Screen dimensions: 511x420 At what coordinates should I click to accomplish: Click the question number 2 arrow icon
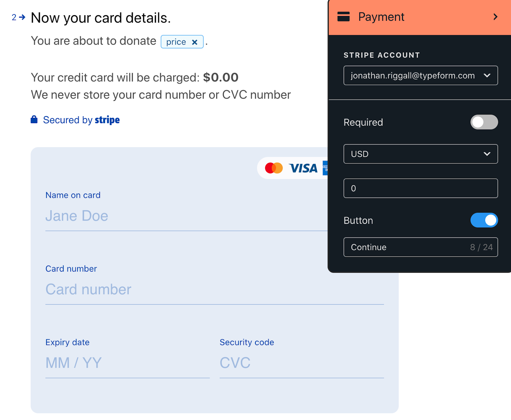click(x=22, y=17)
